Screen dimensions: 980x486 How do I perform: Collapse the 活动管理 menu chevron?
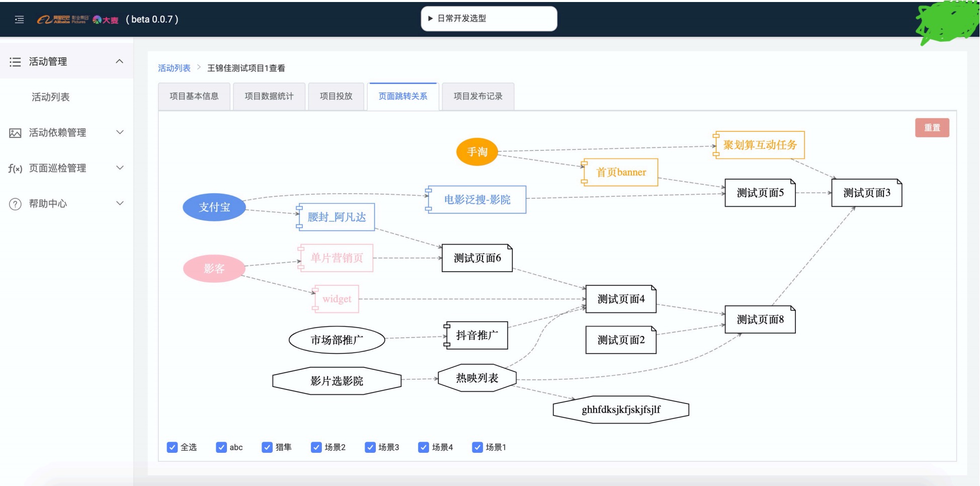coord(120,61)
